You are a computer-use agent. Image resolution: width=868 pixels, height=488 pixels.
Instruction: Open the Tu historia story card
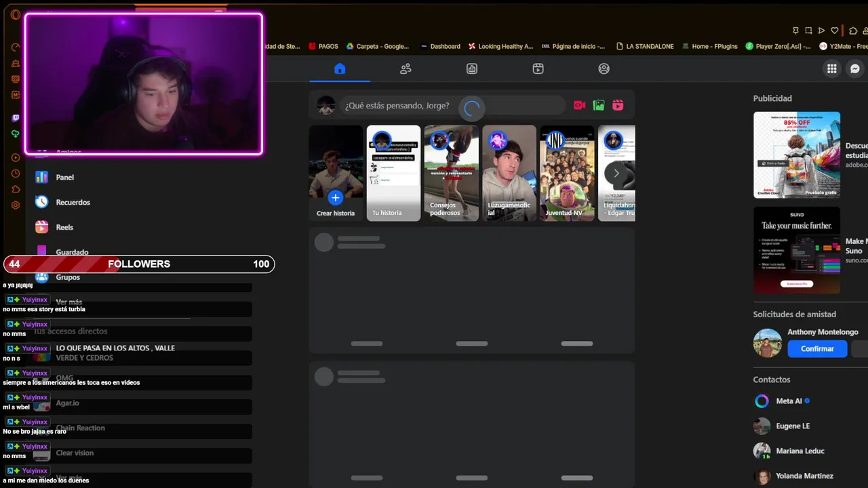(x=393, y=173)
